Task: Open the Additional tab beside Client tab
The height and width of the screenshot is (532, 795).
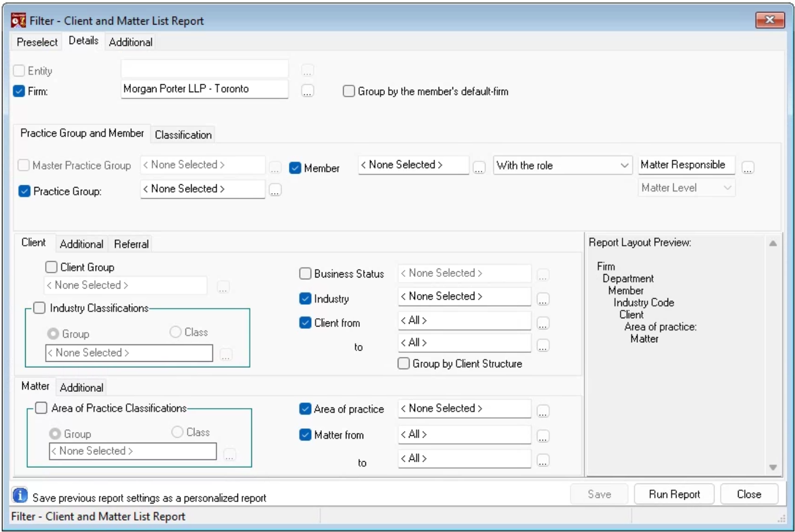Action: pos(82,244)
